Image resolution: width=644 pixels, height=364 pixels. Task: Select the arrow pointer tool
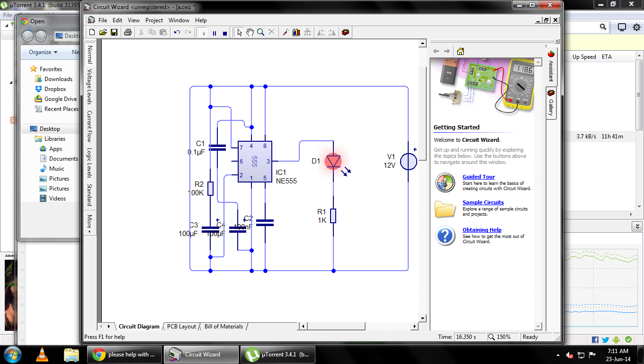point(240,32)
